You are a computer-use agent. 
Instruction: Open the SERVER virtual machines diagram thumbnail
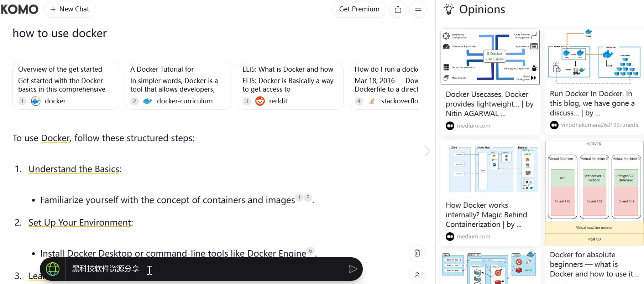[x=594, y=192]
